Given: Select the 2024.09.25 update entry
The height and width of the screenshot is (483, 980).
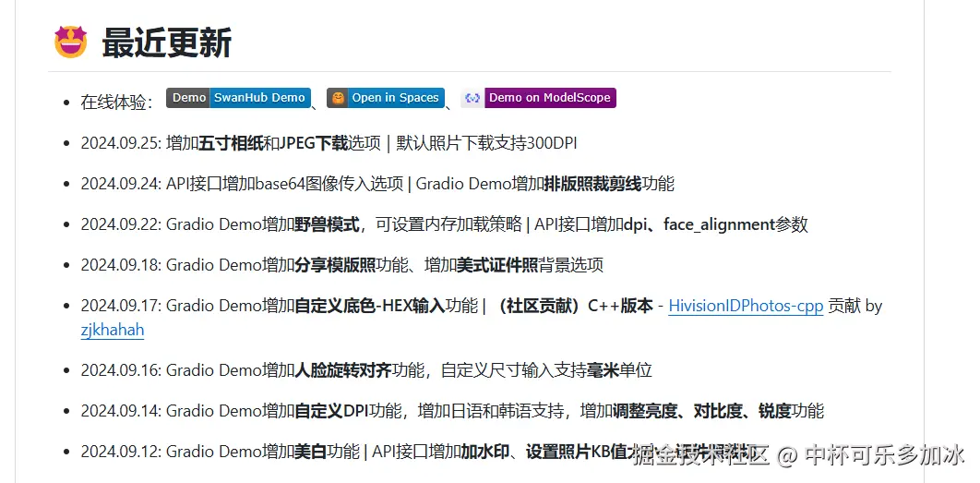Looking at the screenshot, I should click(x=329, y=143).
